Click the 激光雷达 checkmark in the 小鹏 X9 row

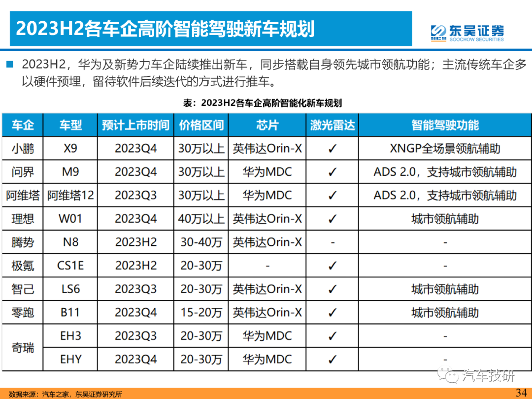(332, 149)
